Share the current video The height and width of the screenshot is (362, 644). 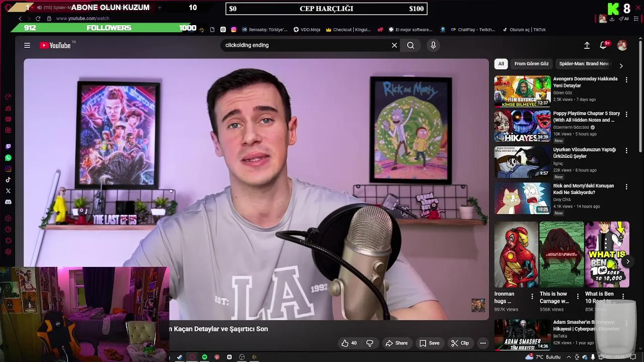(x=396, y=343)
